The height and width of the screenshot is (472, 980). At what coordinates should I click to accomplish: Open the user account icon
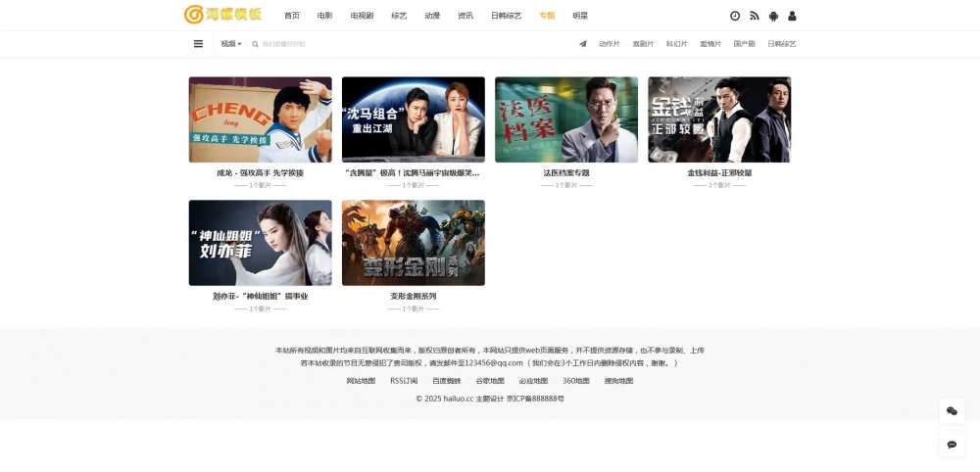[x=792, y=16]
